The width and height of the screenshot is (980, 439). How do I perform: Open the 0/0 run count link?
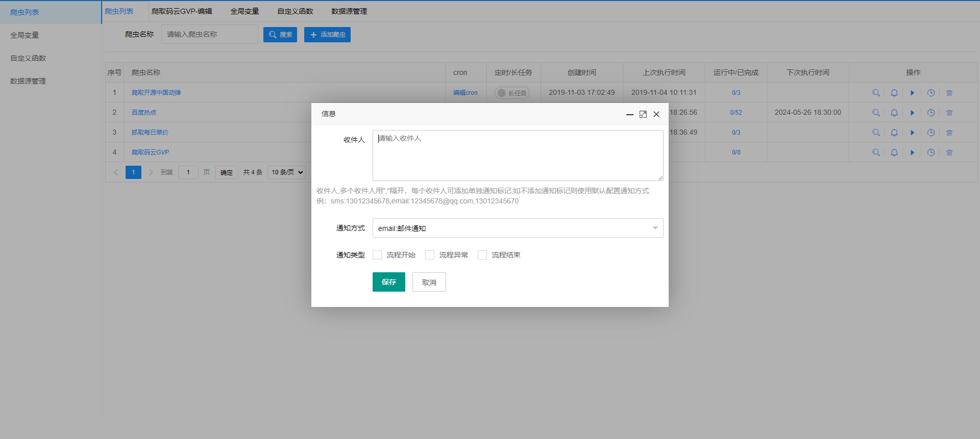[736, 152]
